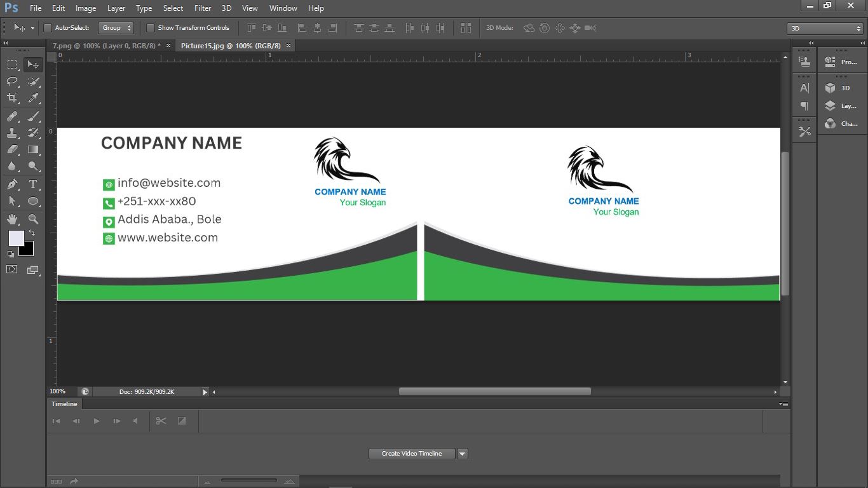Image resolution: width=868 pixels, height=488 pixels.
Task: Open the File menu
Action: [36, 8]
